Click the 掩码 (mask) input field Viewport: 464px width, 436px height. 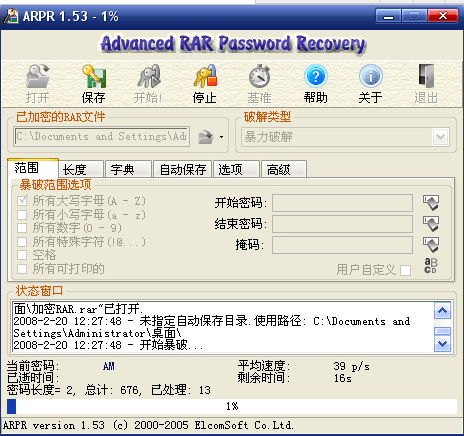pyautogui.click(x=342, y=245)
